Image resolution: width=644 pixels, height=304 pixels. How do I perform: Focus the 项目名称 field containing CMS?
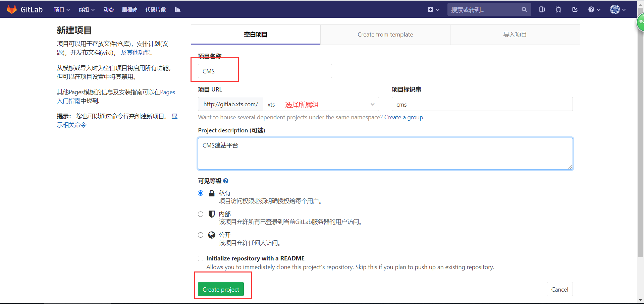point(265,71)
